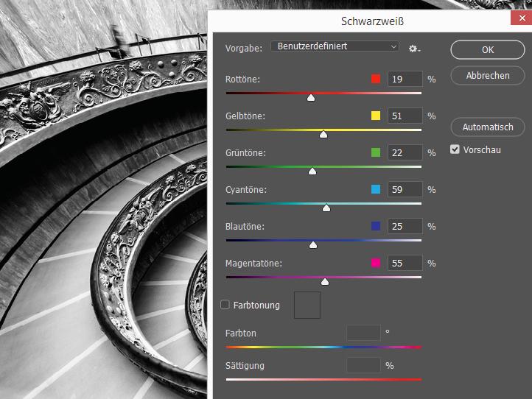Viewport: 532px width, 399px height.
Task: Toggle the Vorschau preview checkbox
Action: [x=455, y=149]
